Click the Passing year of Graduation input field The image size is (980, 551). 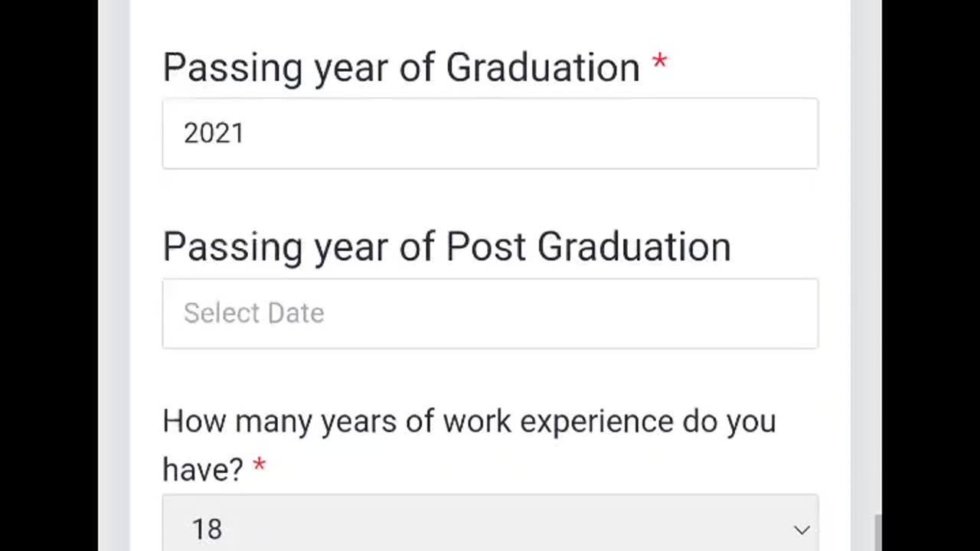[x=490, y=133]
